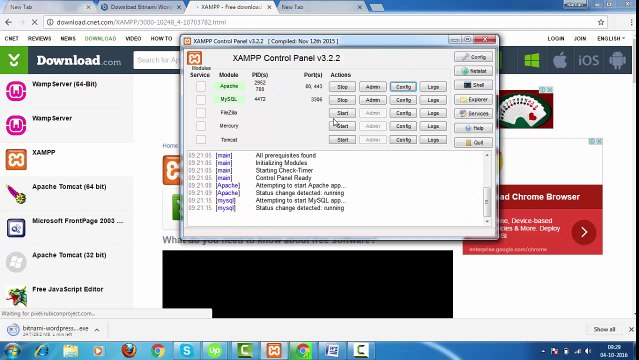Select the iOS platform icon

[588, 60]
